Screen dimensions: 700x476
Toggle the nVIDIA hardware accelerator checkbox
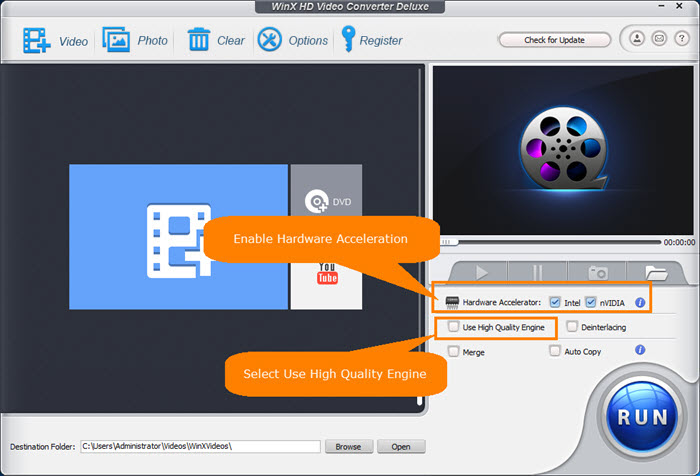pyautogui.click(x=591, y=302)
